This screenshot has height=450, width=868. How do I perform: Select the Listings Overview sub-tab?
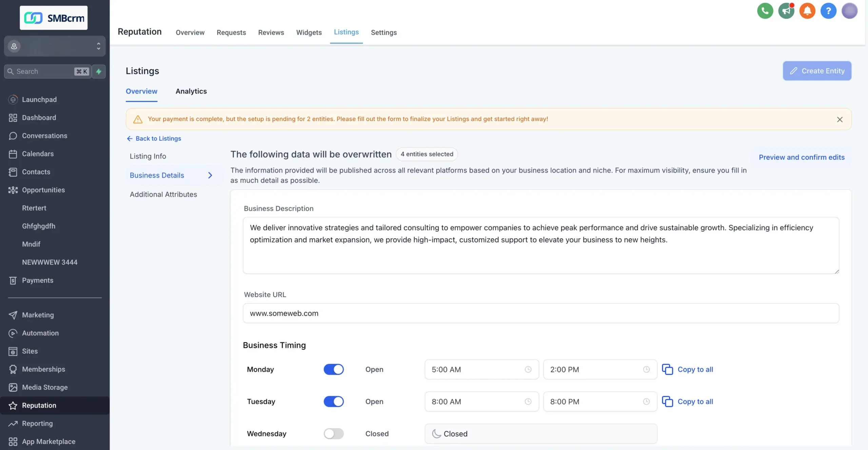141,91
